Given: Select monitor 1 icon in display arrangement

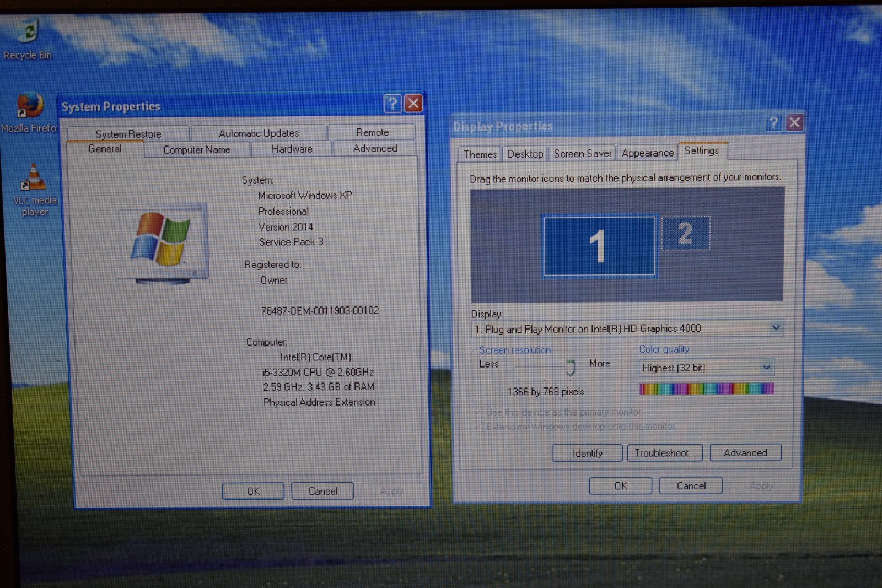Looking at the screenshot, I should click(x=599, y=246).
